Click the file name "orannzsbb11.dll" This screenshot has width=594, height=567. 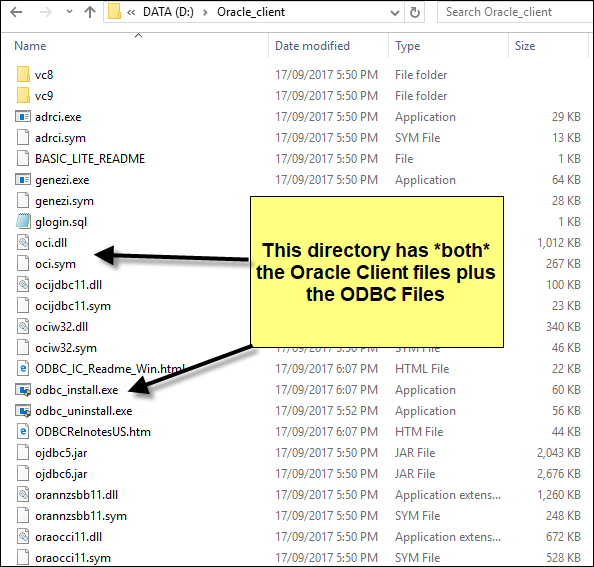pos(76,495)
